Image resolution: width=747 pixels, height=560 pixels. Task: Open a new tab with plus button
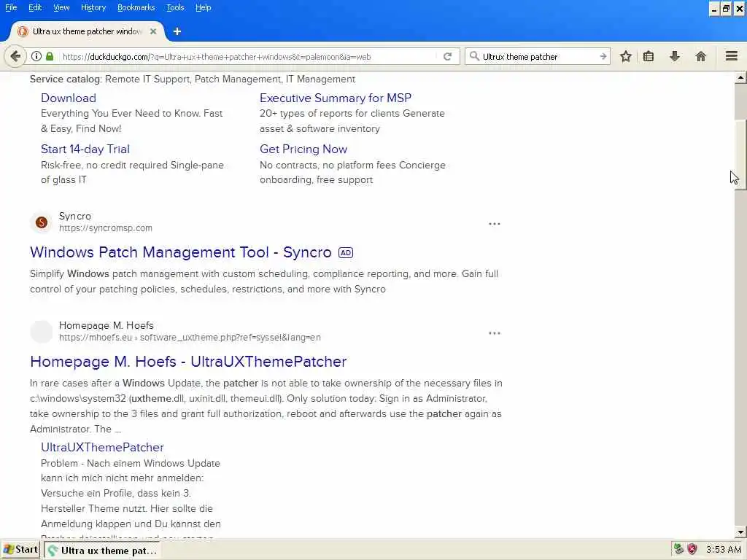pyautogui.click(x=177, y=31)
